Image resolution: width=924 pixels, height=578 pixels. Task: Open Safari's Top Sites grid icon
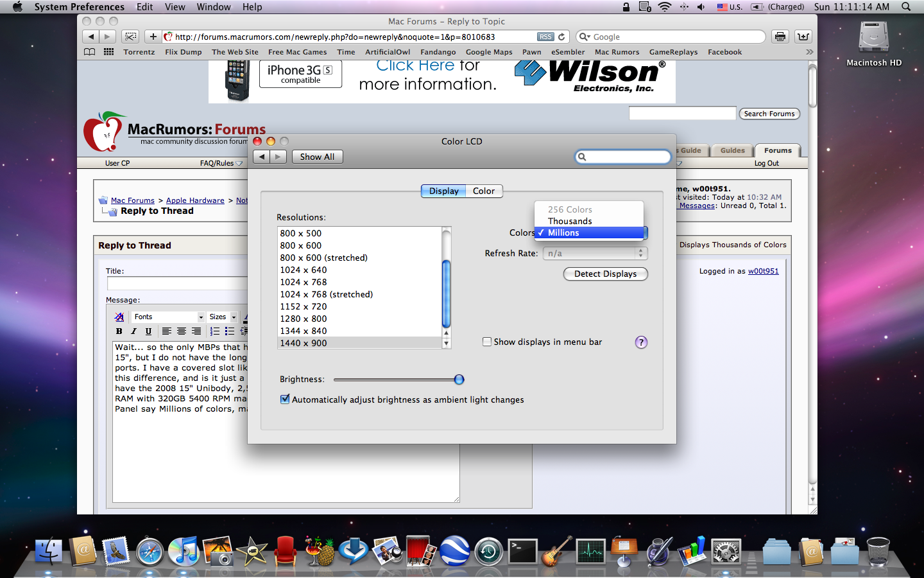pyautogui.click(x=109, y=52)
